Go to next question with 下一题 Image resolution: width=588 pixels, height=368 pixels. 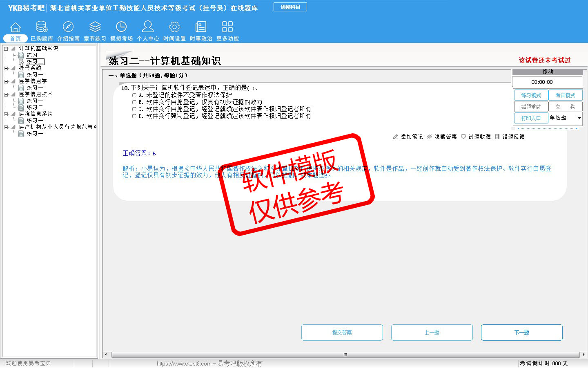point(522,332)
